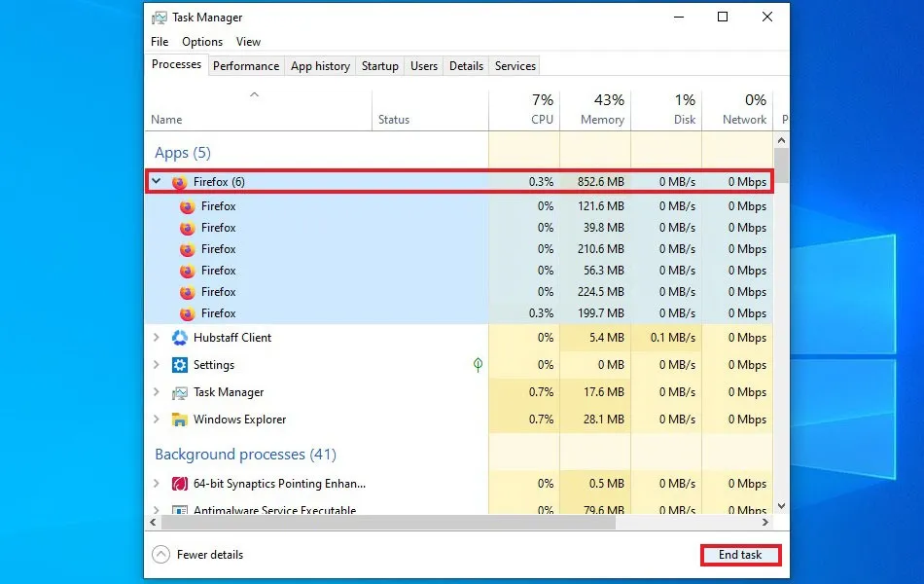Click the Synaptics Pointing Enhancements icon
The width and height of the screenshot is (924, 584).
click(x=179, y=484)
